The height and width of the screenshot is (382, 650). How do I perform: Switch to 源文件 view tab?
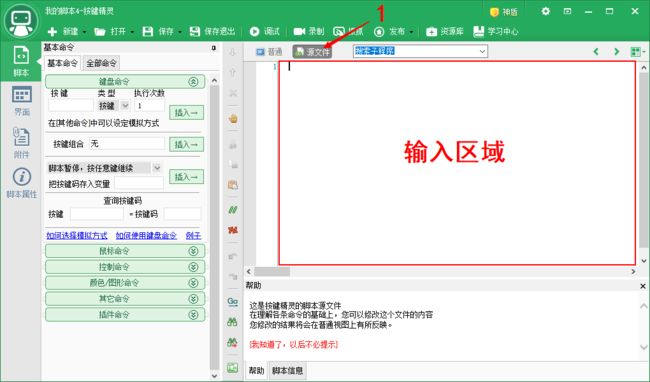pyautogui.click(x=313, y=52)
